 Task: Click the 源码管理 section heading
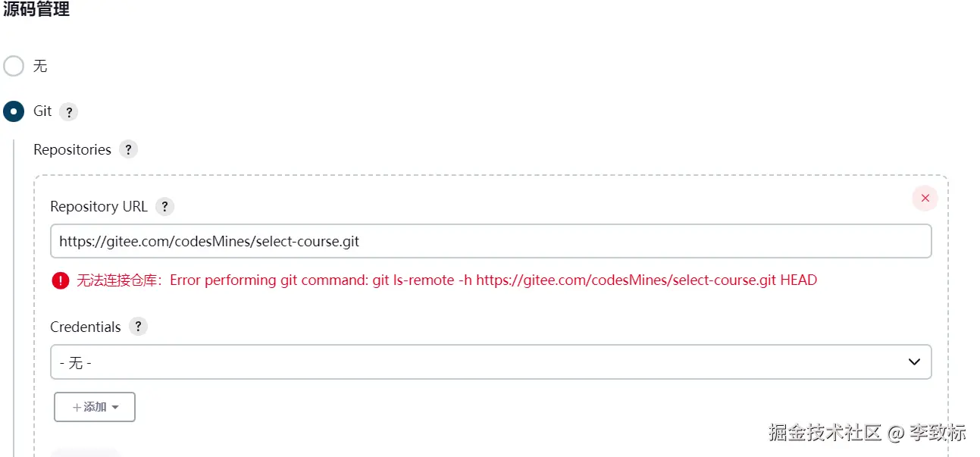click(36, 10)
